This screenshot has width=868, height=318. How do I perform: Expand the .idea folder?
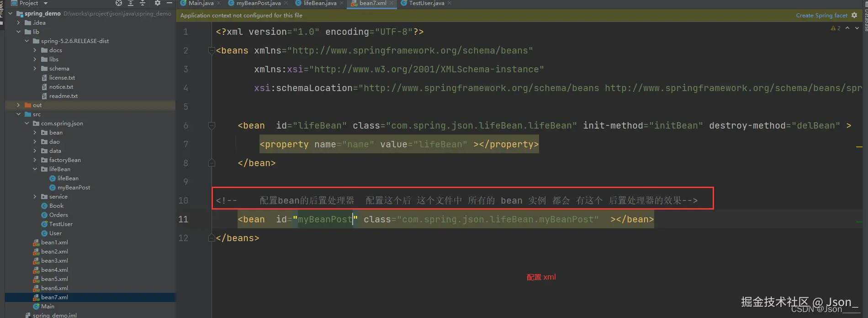[18, 22]
